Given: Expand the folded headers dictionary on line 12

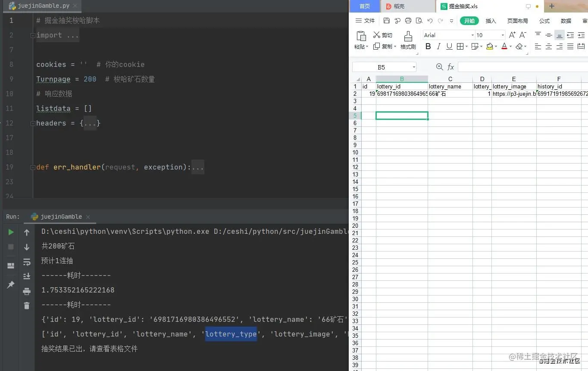Looking at the screenshot, I should [x=33, y=123].
